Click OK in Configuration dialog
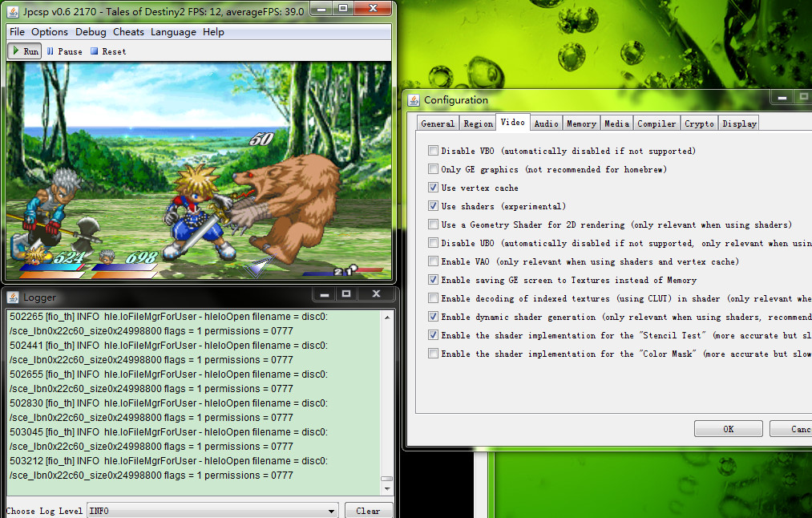The image size is (812, 518). [x=728, y=429]
